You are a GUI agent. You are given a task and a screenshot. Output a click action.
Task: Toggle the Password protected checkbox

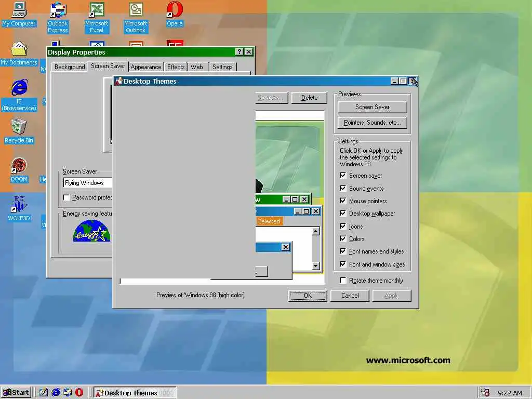point(66,197)
